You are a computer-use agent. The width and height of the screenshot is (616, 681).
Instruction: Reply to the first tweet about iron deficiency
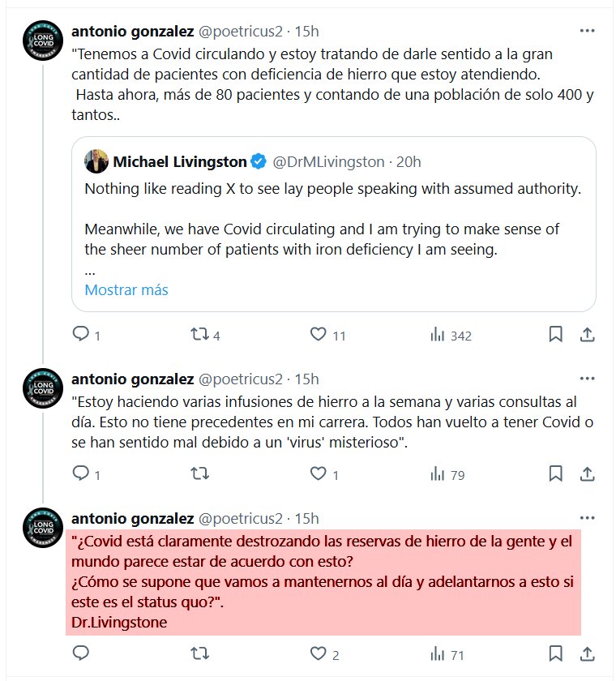80,335
